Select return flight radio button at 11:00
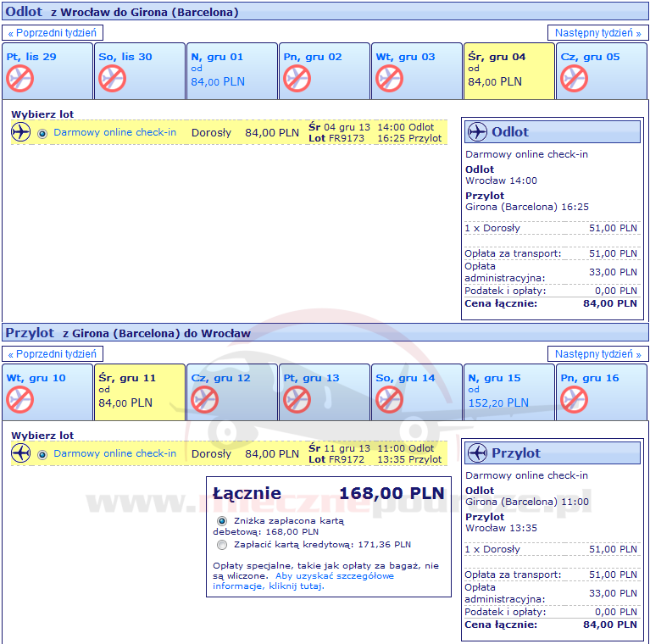 42,454
